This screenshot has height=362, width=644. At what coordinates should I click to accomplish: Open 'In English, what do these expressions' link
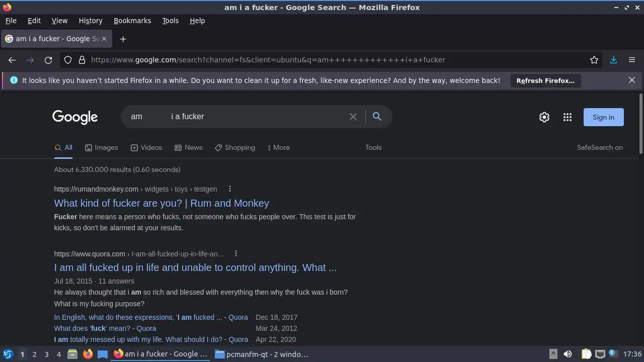click(x=151, y=317)
